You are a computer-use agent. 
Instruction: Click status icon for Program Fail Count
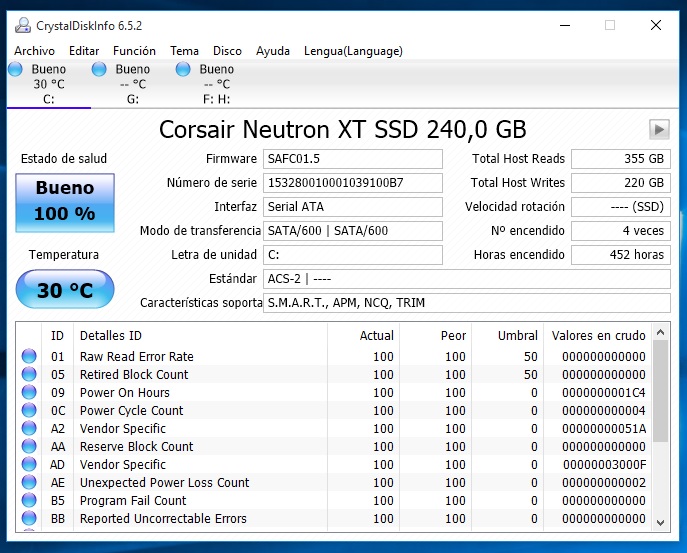29,500
